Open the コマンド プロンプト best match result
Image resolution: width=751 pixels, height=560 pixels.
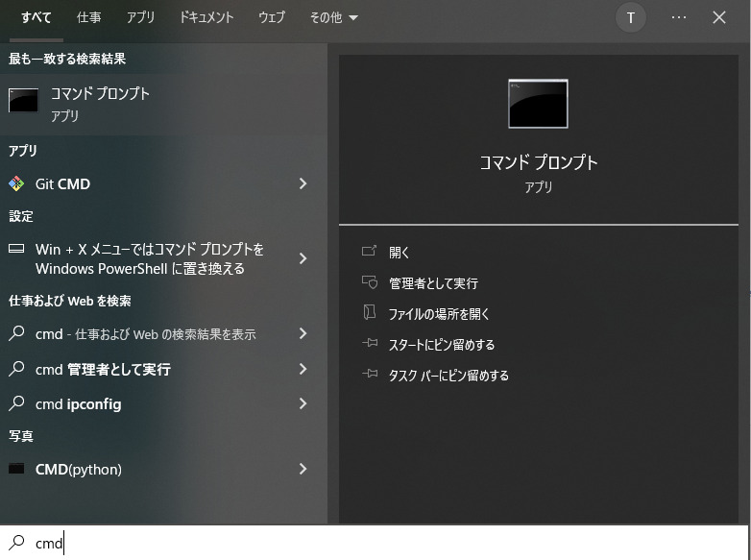coord(163,104)
